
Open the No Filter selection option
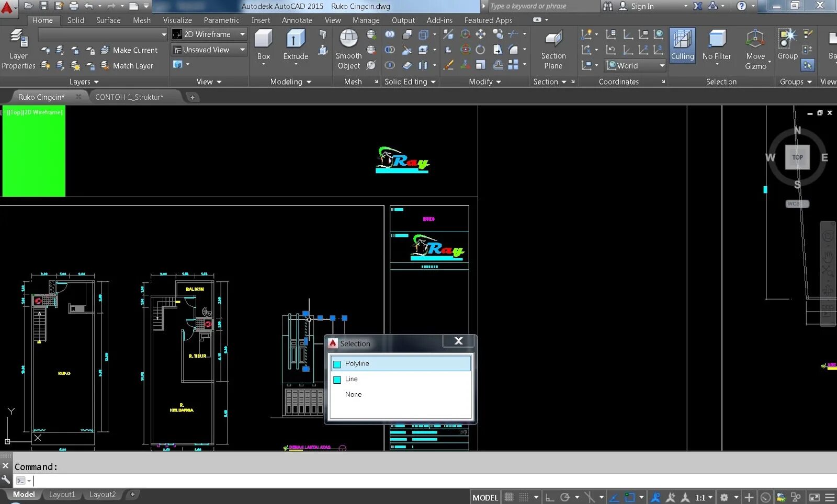pyautogui.click(x=717, y=46)
